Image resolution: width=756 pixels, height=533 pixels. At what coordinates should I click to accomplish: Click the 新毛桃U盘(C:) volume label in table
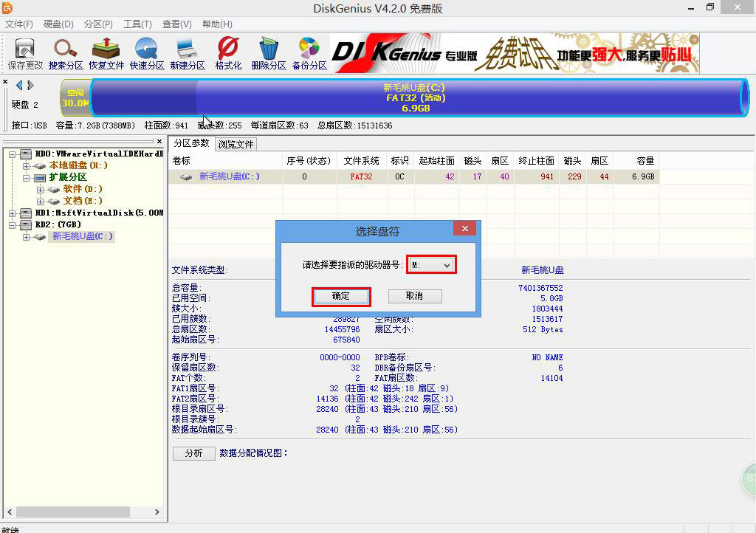[230, 177]
